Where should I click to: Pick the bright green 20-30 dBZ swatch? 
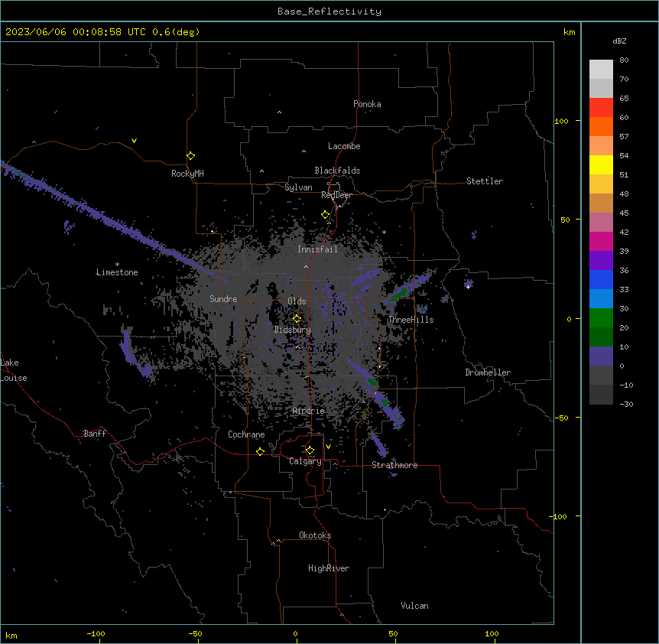click(x=601, y=318)
